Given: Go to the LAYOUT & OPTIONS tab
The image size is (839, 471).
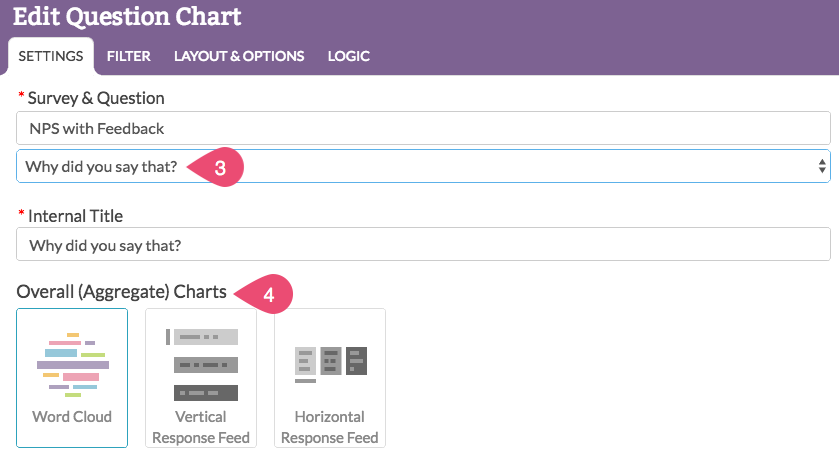Looking at the screenshot, I should 239,56.
